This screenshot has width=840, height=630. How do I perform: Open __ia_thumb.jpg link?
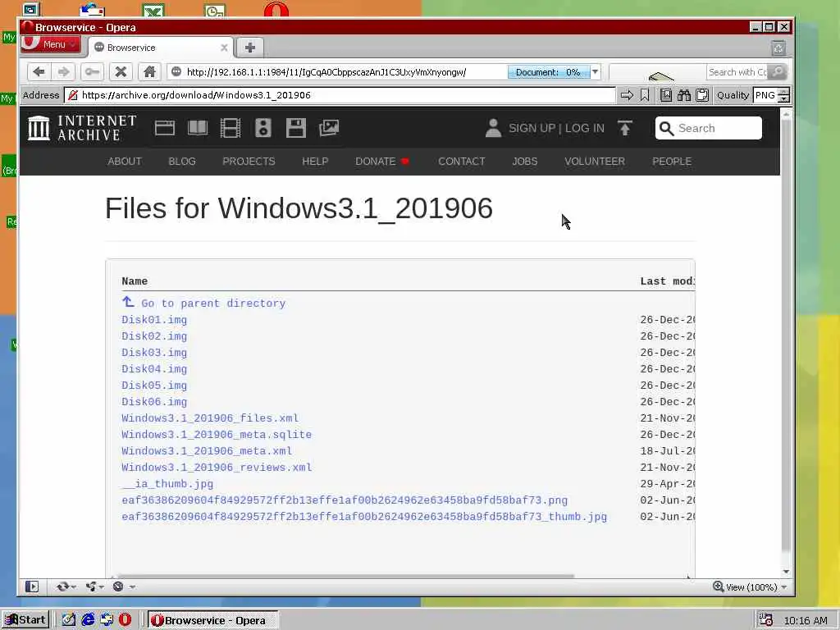coord(167,484)
